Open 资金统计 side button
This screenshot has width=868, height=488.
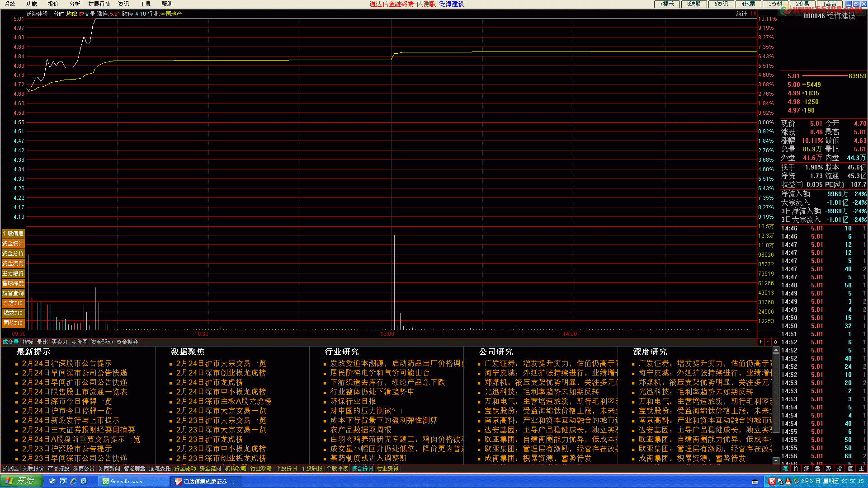click(13, 244)
